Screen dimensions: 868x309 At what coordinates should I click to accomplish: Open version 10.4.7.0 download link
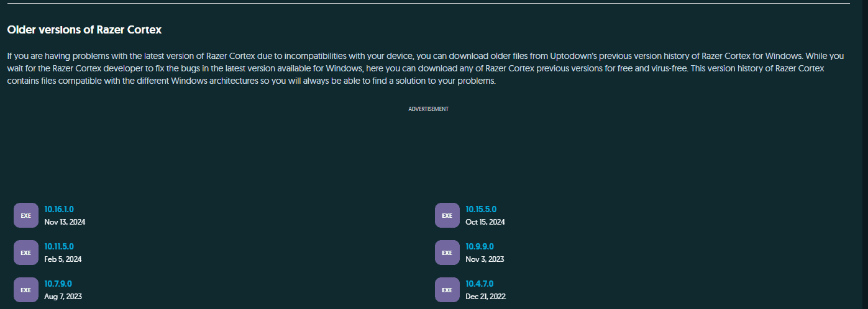(480, 284)
